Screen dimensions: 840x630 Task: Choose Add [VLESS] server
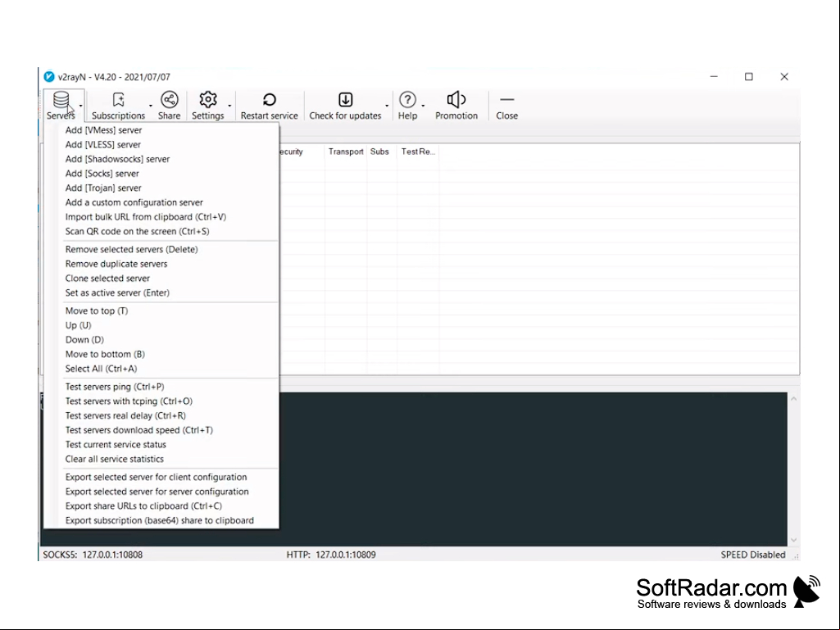pyautogui.click(x=161, y=145)
